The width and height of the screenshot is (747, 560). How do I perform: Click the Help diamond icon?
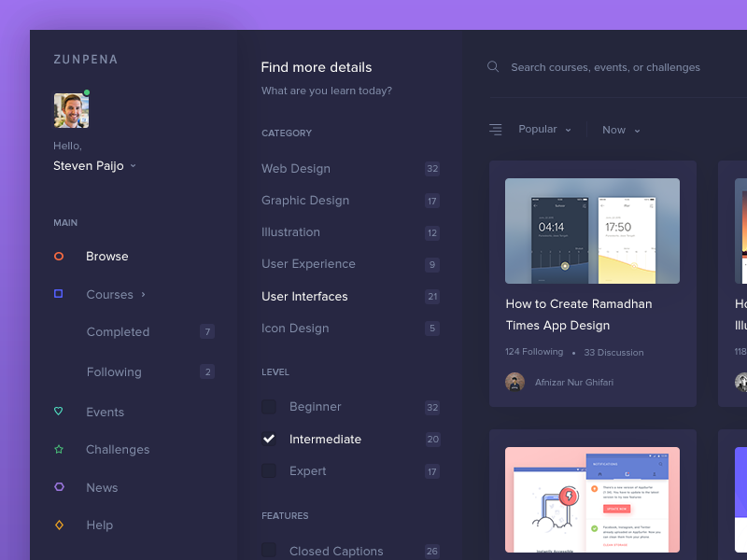[59, 525]
